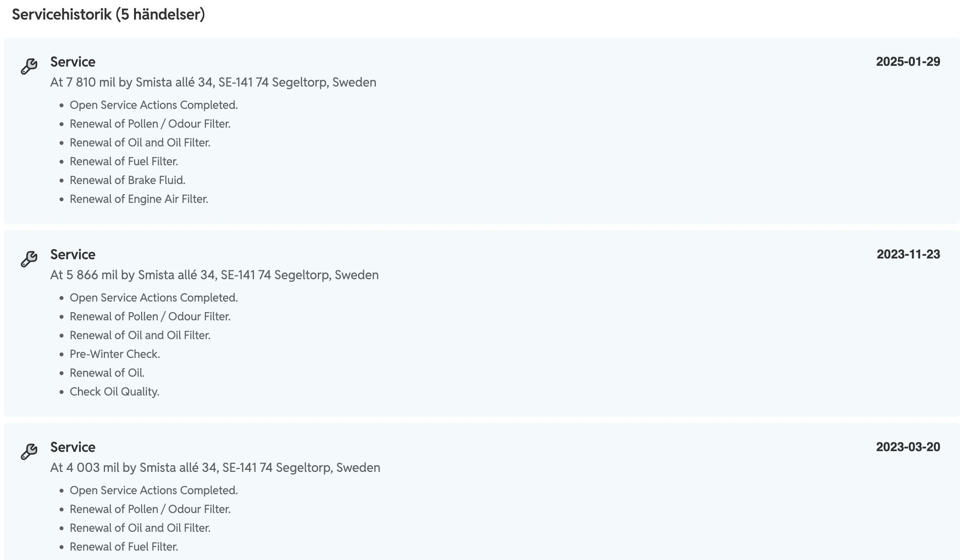960x560 pixels.
Task: Click Renewal of Fuel Filter in first service
Action: [x=124, y=161]
